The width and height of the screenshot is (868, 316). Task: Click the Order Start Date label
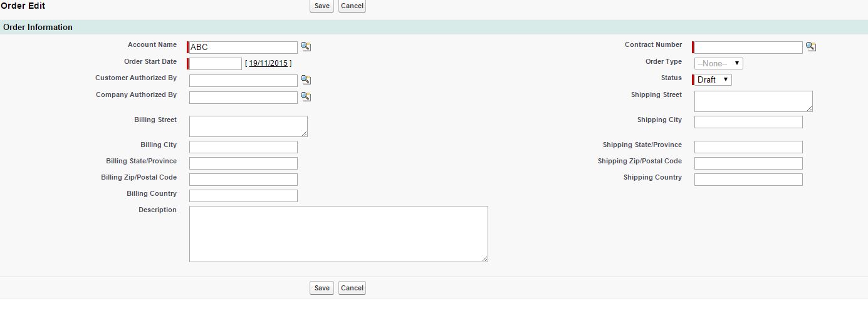(150, 61)
